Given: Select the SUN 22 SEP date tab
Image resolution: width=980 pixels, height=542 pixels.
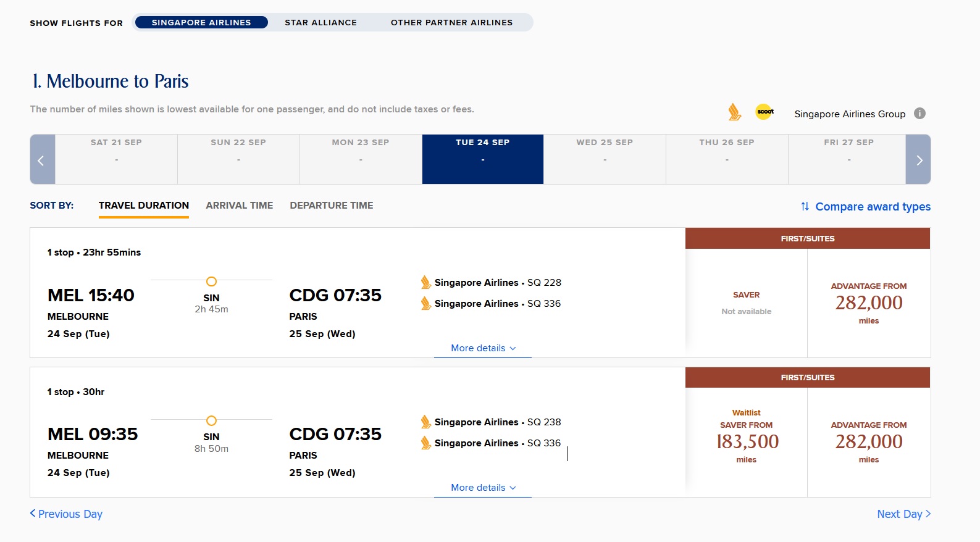Looking at the screenshot, I should click(x=238, y=159).
